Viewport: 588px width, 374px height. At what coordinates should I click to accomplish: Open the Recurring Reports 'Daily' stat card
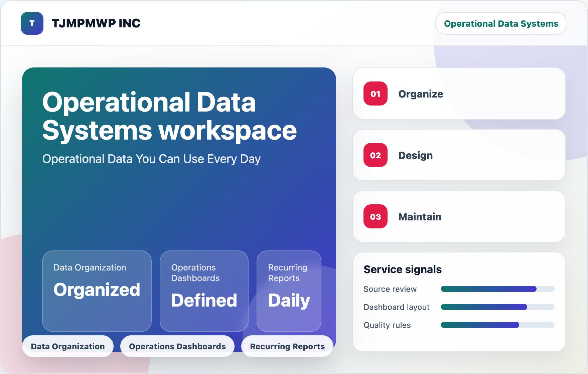pyautogui.click(x=289, y=291)
